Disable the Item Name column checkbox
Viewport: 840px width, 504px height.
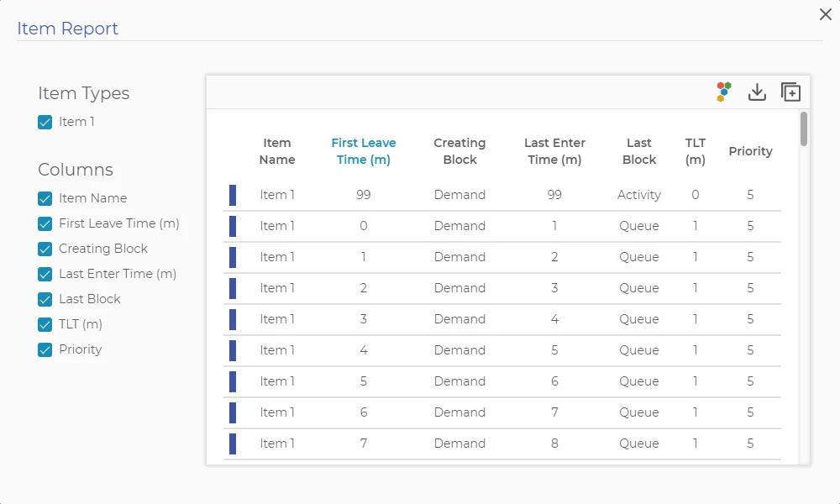45,198
